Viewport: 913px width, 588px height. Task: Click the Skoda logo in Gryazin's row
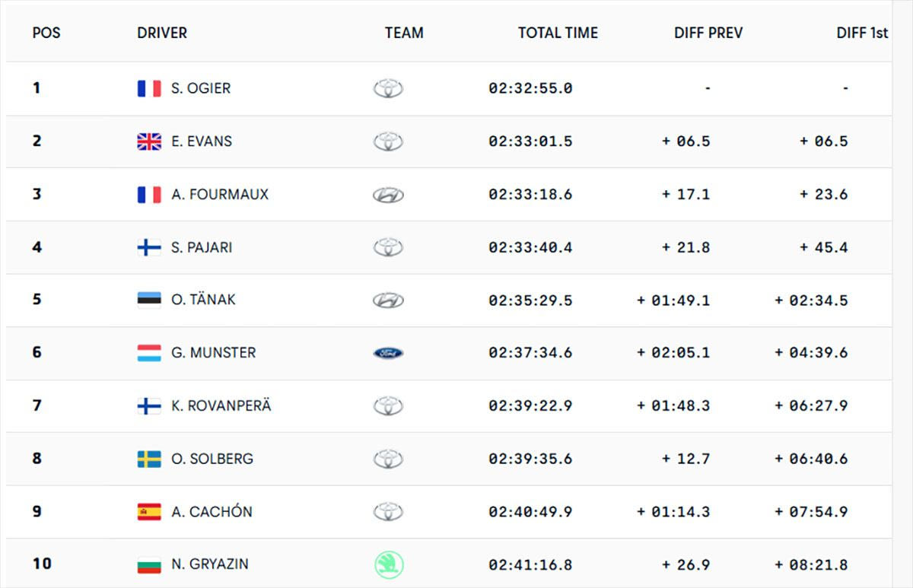pyautogui.click(x=389, y=564)
